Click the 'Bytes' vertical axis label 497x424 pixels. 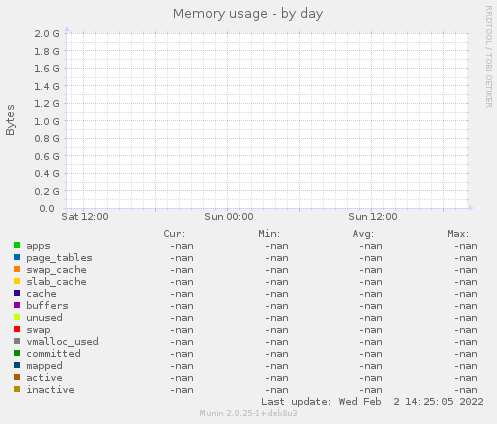tap(10, 120)
